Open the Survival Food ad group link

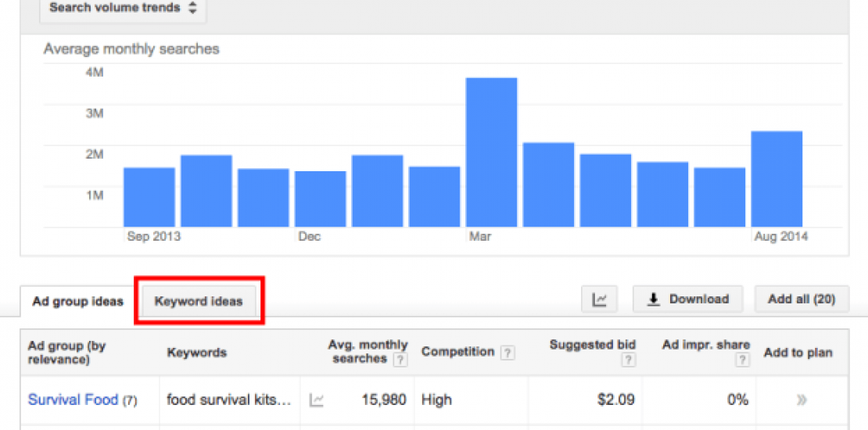73,400
